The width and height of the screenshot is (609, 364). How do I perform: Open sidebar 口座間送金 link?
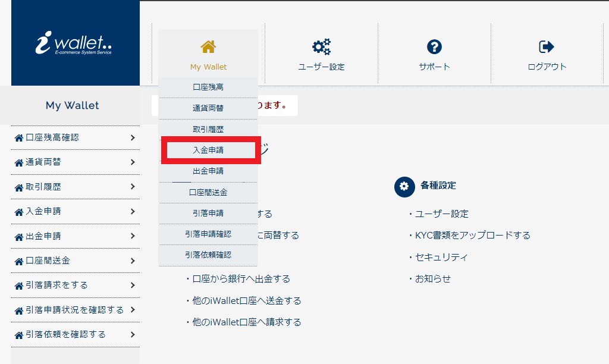[48, 261]
